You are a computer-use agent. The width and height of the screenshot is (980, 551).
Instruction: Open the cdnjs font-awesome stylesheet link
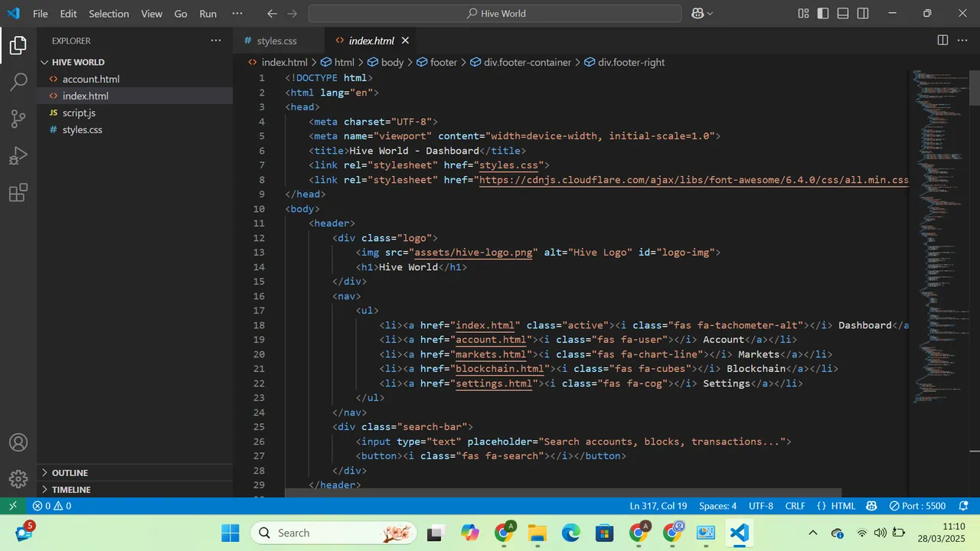point(694,180)
